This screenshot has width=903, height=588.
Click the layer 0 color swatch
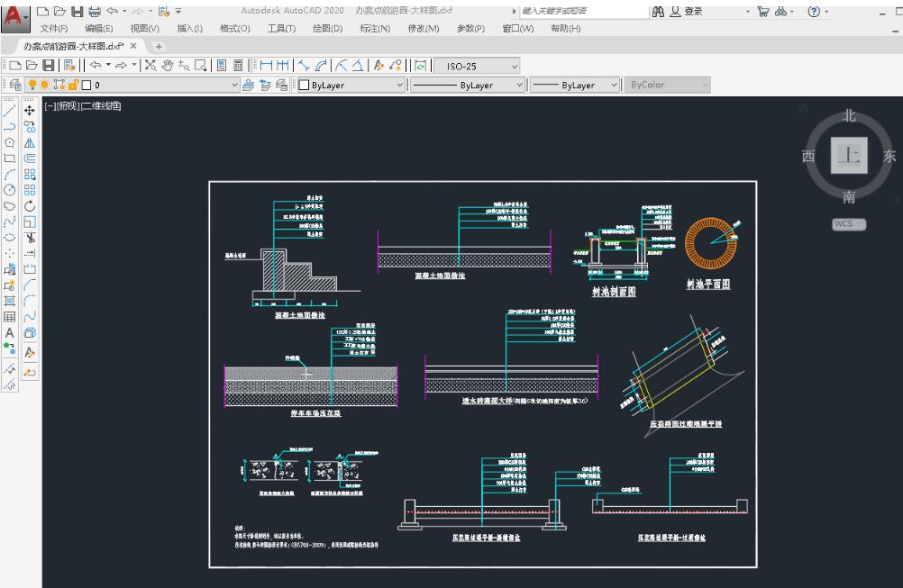(x=87, y=86)
